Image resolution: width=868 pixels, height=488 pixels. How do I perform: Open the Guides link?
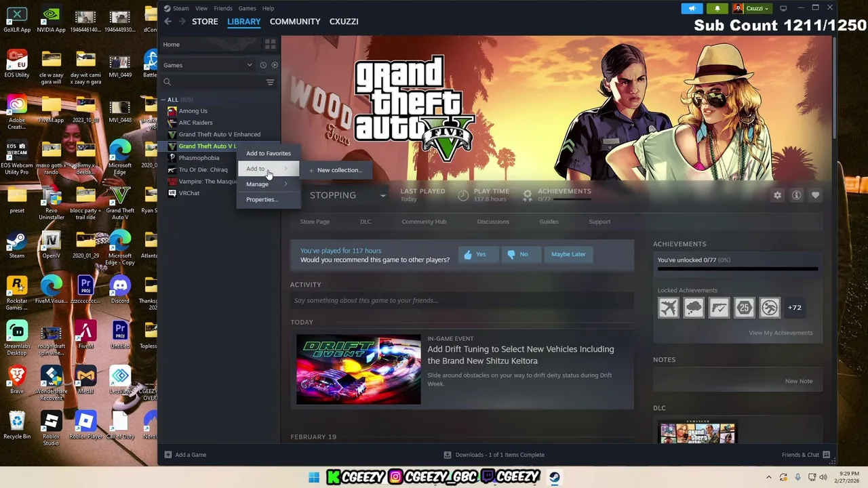click(549, 222)
